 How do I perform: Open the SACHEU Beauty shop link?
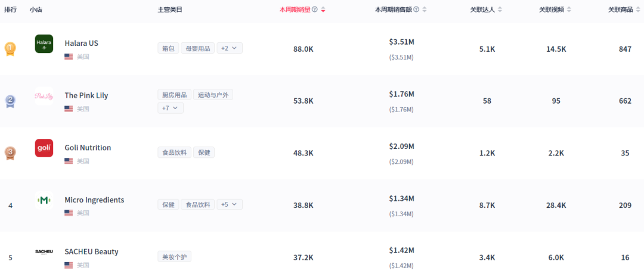[x=91, y=252]
